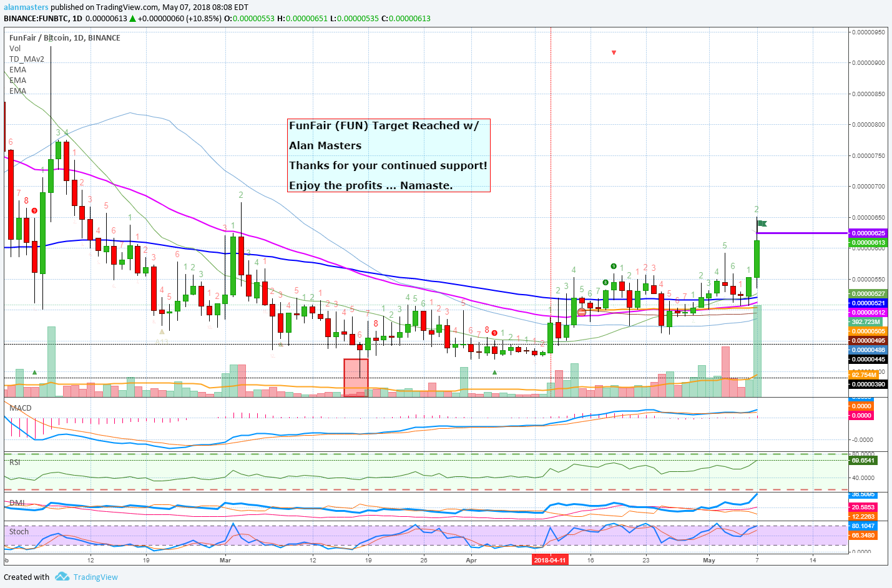Select the red highlighted volume rectangle
The image size is (892, 588).
pyautogui.click(x=356, y=378)
